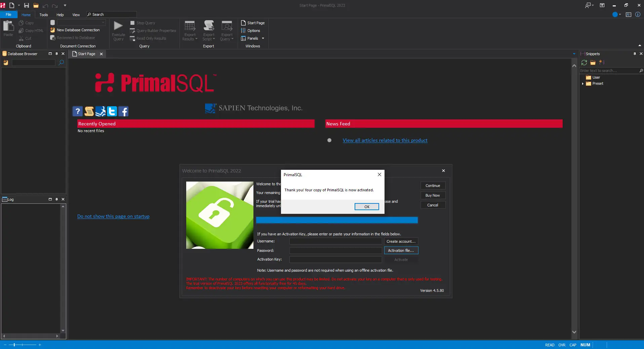
Task: Click the Database Browser connection icon
Action: [x=6, y=63]
